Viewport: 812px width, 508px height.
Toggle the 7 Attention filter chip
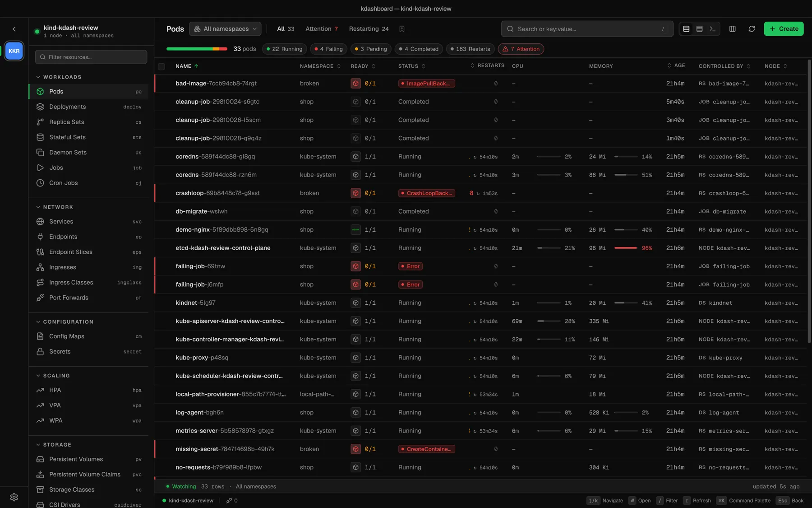tap(521, 49)
